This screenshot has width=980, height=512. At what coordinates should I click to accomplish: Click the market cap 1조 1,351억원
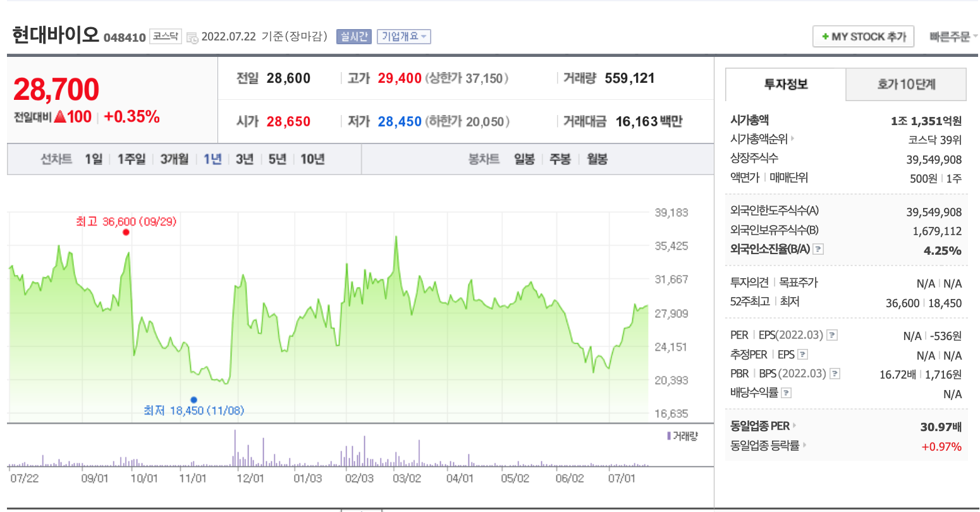926,121
